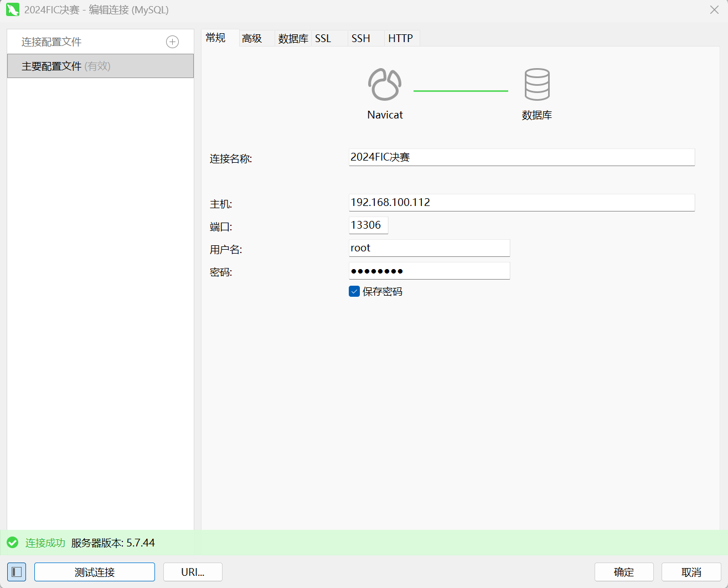Switch to the SSL tab
Screen dimensions: 728x588
click(x=323, y=38)
